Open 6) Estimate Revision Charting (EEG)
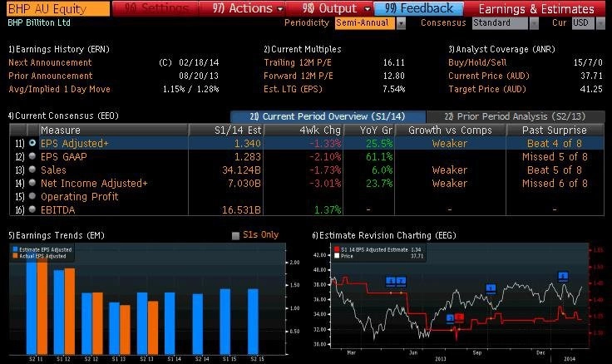 point(384,235)
